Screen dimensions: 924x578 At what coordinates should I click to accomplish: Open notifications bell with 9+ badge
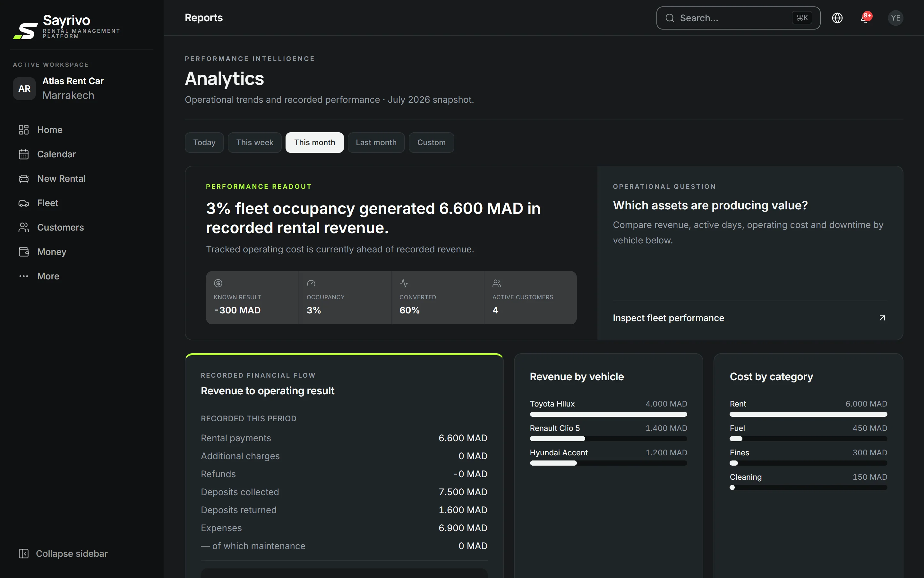tap(866, 18)
